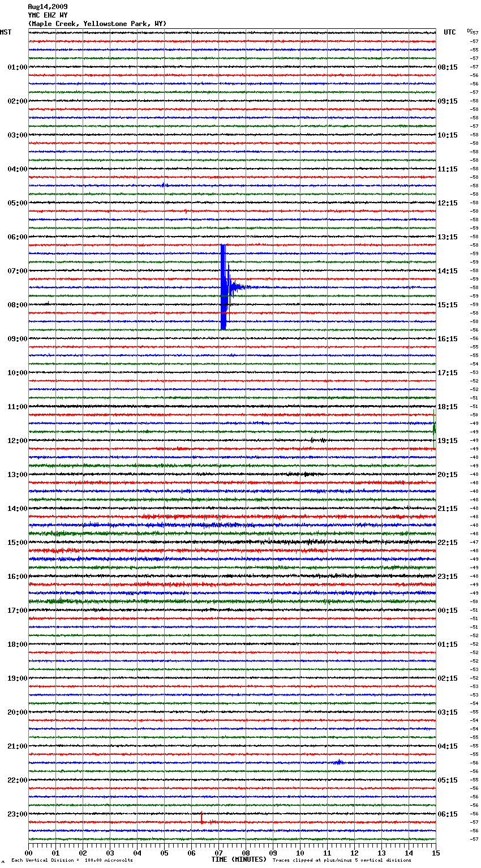Screen dimensions: 481x868
Task: Choose the 09:00 MST time label
Action: (18, 339)
